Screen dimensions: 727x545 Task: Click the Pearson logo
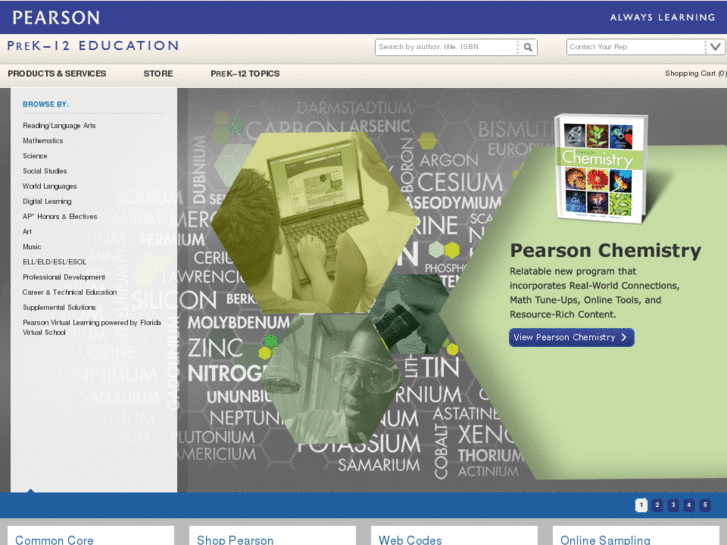(56, 18)
